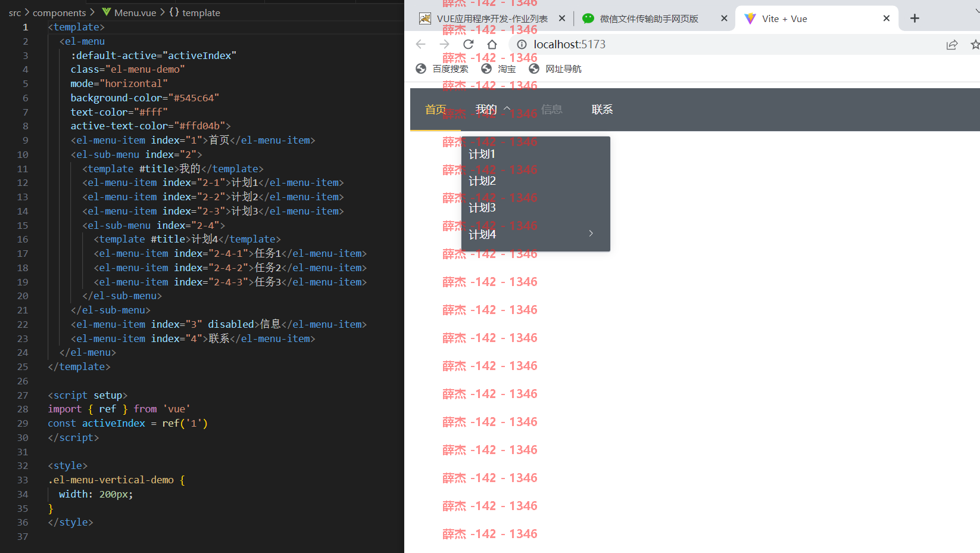This screenshot has width=980, height=553.
Task: Click the address bar showing localhost:5173
Action: coord(569,44)
